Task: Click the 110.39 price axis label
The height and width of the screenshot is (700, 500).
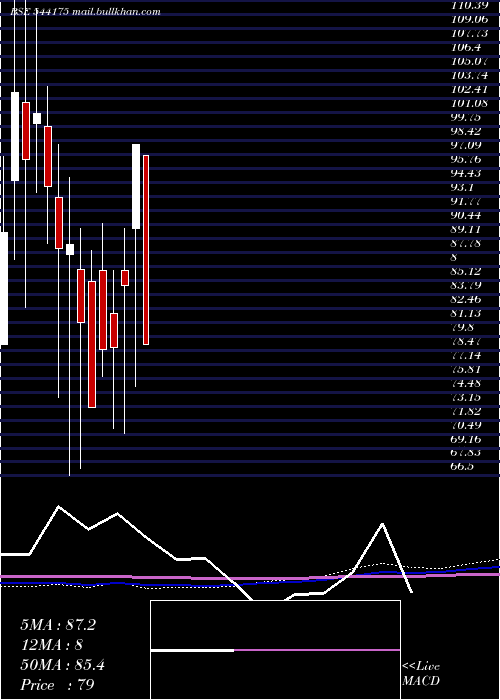Action: click(x=468, y=5)
